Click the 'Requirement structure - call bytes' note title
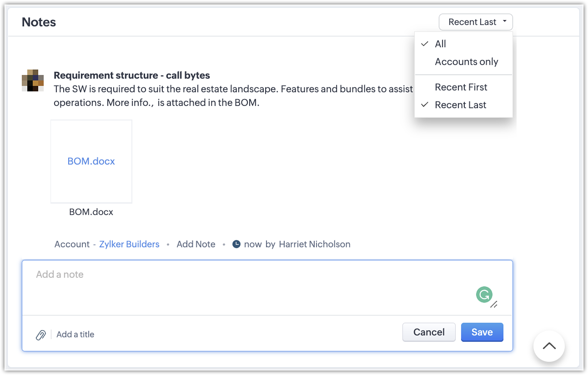The width and height of the screenshot is (588, 375). pyautogui.click(x=132, y=76)
